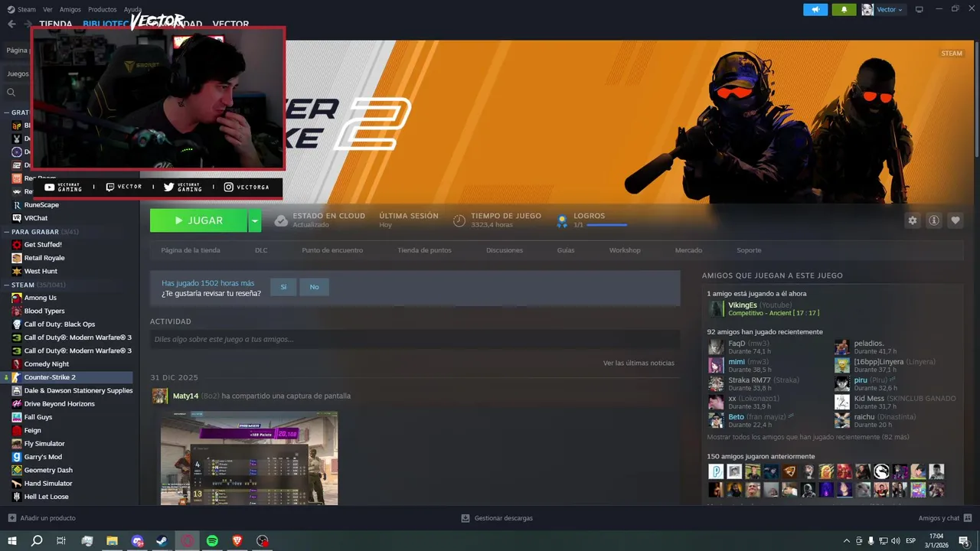The image size is (980, 551).
Task: Go to the TIENDA section
Action: click(56, 24)
